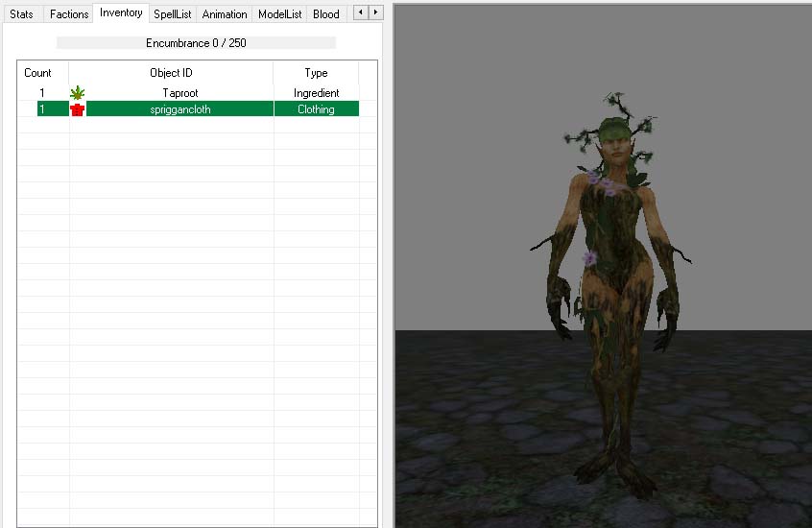This screenshot has width=812, height=528.
Task: Switch to the Factions tab
Action: click(69, 14)
